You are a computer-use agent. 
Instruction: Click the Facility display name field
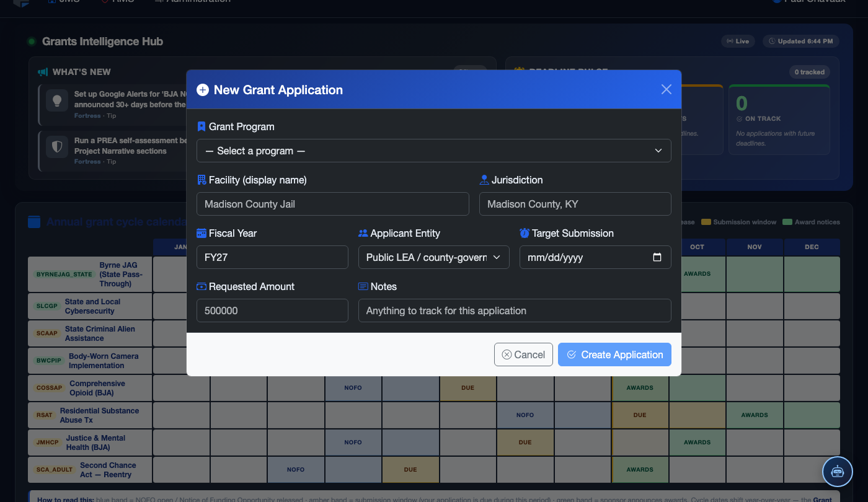(333, 204)
